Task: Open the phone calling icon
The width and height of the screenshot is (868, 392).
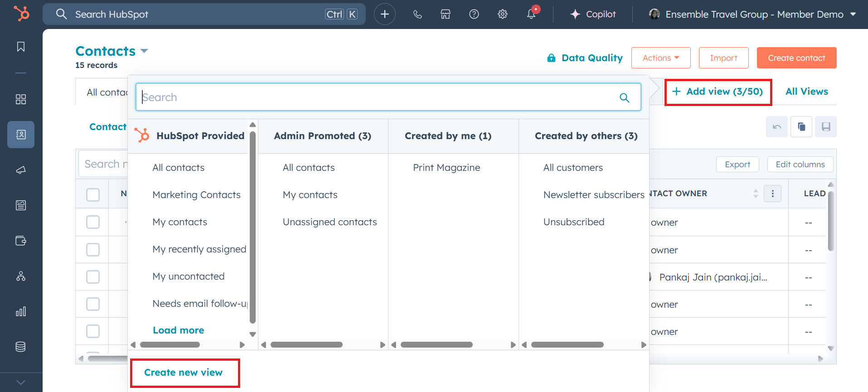Action: point(417,14)
